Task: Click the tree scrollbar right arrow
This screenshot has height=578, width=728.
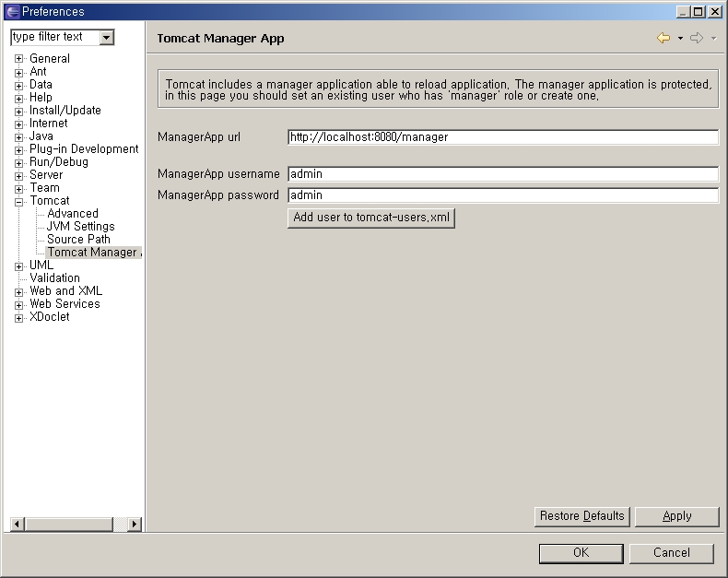Action: coord(135,525)
